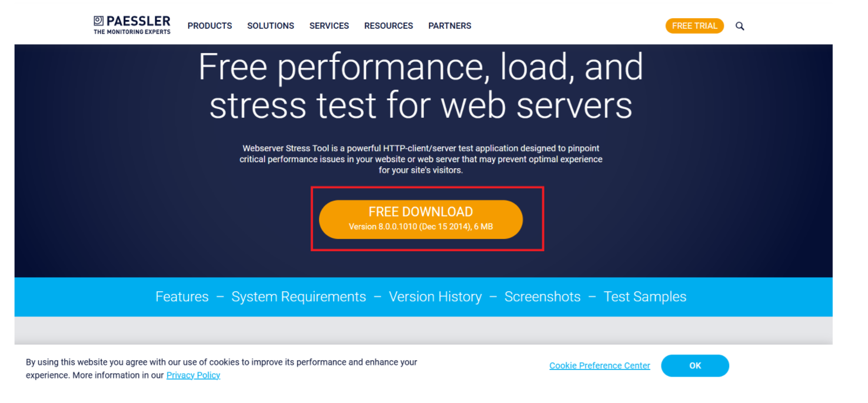Click the Free Trial button

694,26
